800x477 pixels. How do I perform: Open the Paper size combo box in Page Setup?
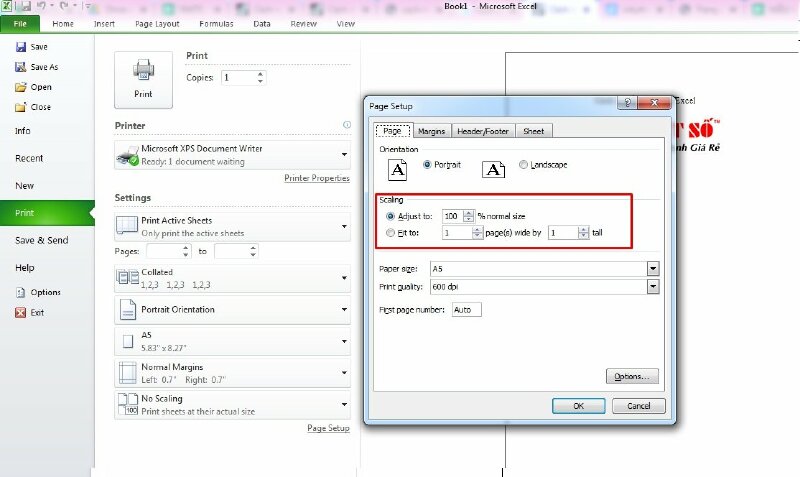(x=653, y=268)
